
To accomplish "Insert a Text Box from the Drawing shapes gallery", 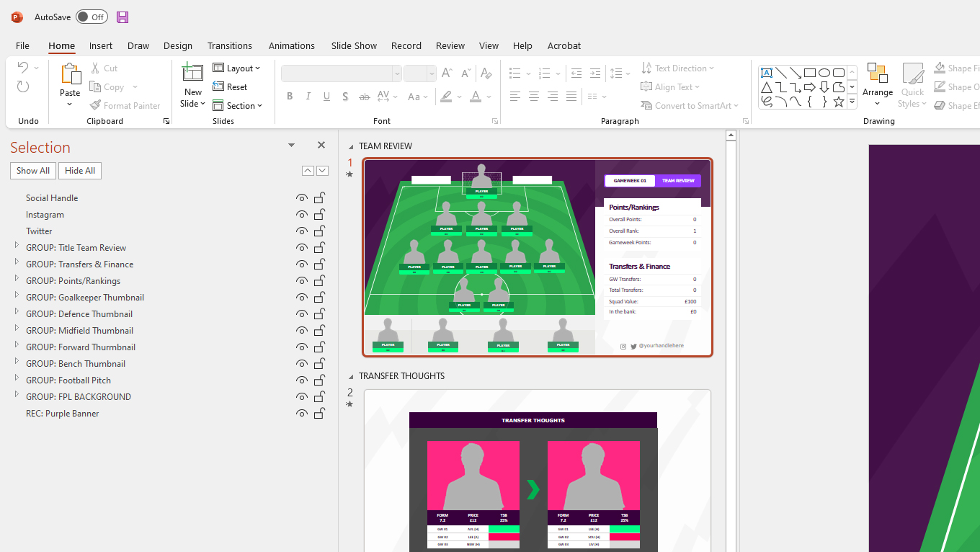I will 766,72.
